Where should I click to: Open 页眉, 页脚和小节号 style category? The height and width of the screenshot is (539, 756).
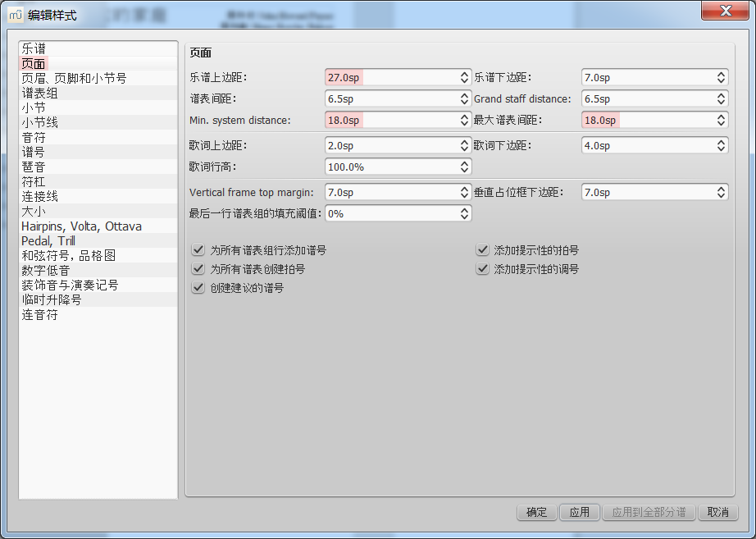(74, 78)
